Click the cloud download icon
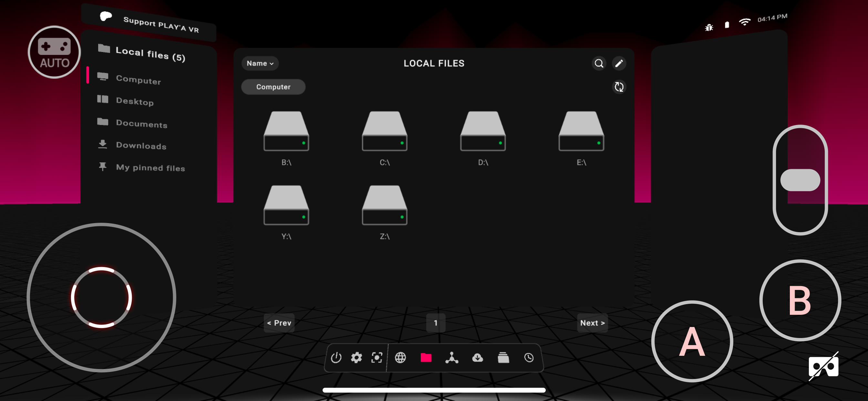The image size is (868, 401). point(478,357)
